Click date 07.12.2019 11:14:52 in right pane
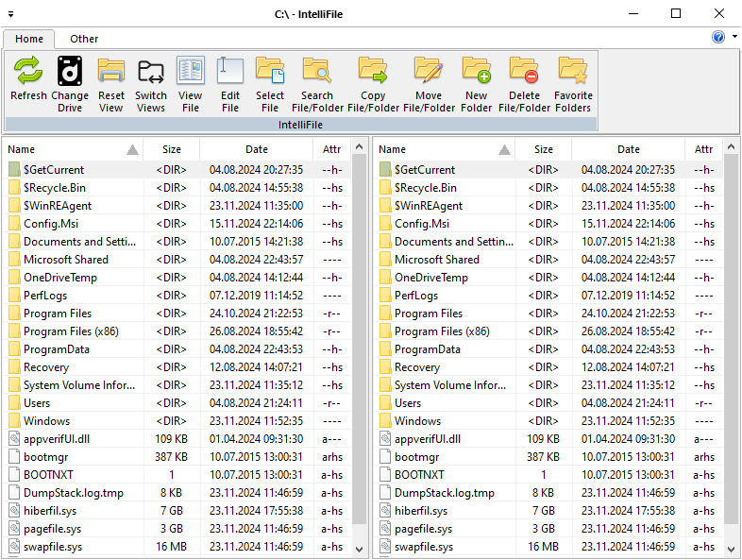 pyautogui.click(x=628, y=296)
